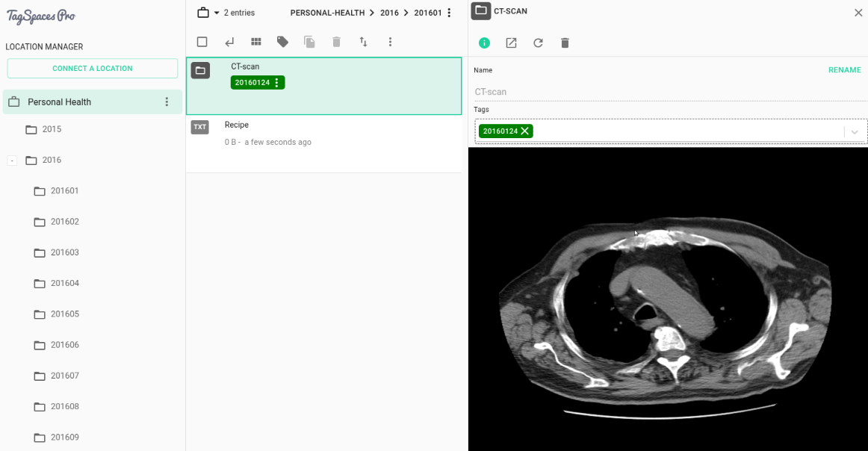This screenshot has width=868, height=451.
Task: Click the info icon in the details panel
Action: 484,43
